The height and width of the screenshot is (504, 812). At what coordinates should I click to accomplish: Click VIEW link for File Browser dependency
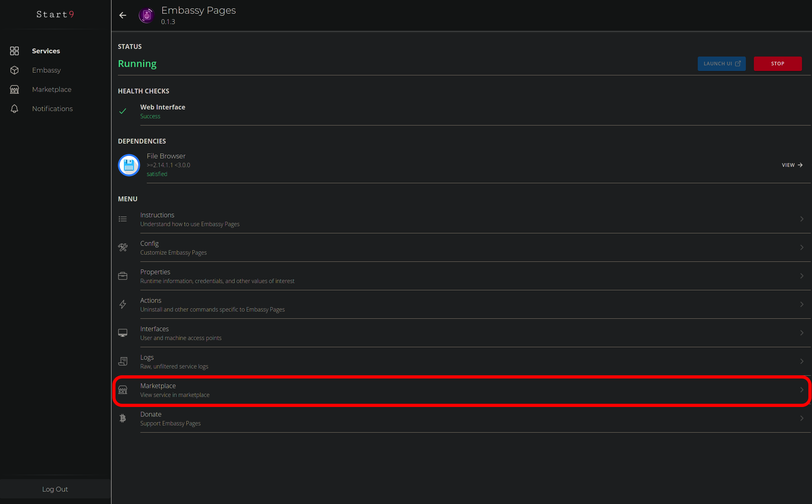[792, 165]
